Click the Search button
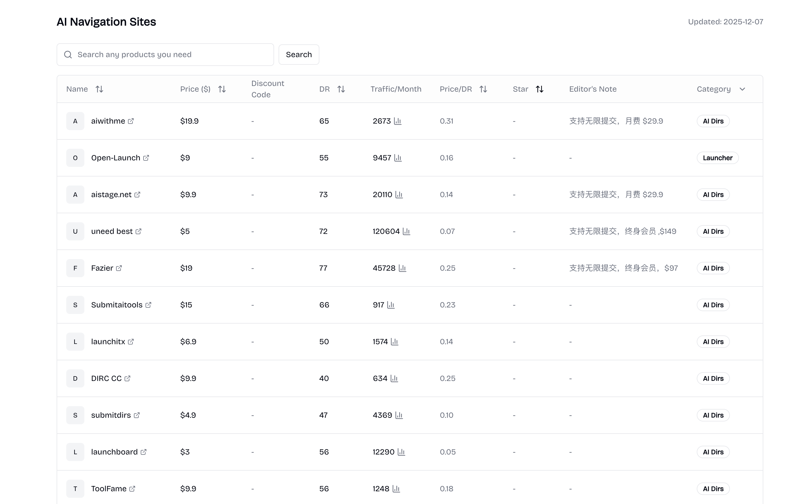812x504 pixels. (x=299, y=55)
